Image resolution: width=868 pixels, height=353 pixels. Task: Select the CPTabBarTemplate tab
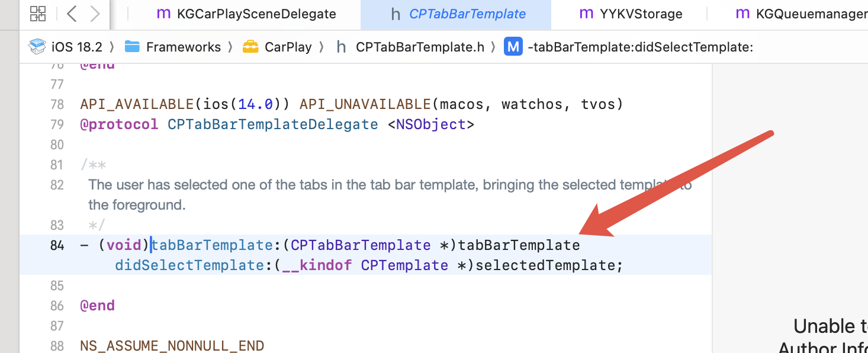458,14
